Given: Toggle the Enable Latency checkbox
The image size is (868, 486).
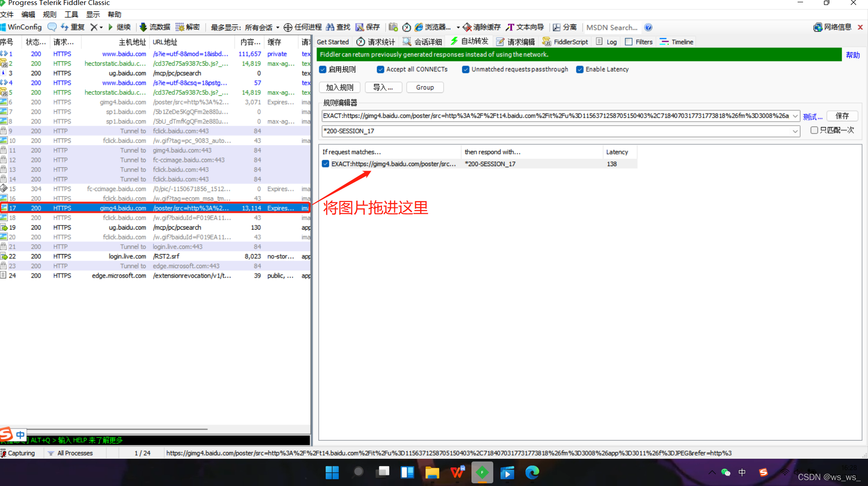Looking at the screenshot, I should [580, 69].
